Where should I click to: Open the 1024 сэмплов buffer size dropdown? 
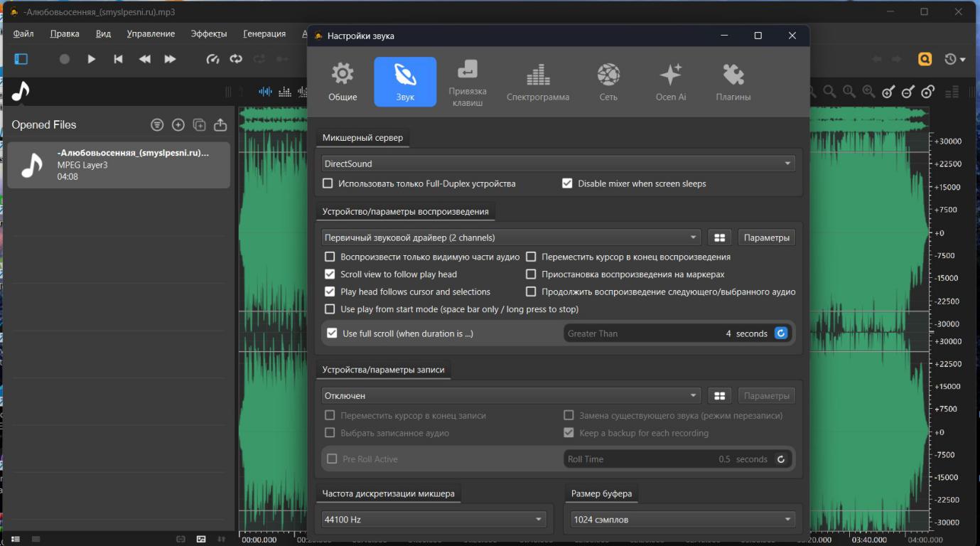682,520
